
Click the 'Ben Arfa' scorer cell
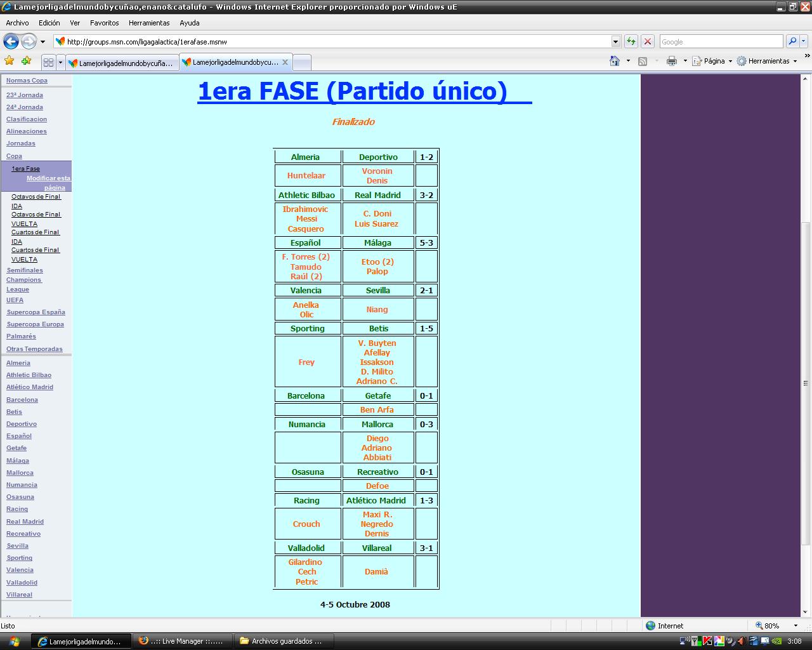click(x=377, y=409)
